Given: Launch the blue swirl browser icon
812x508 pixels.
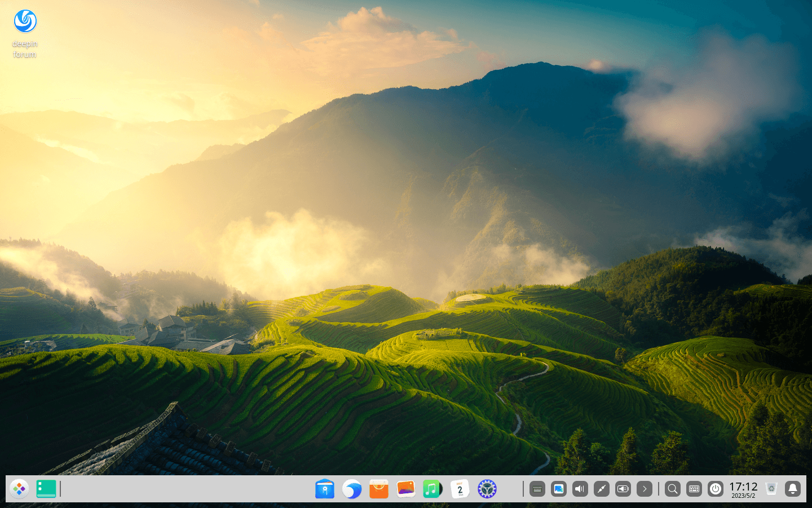Looking at the screenshot, I should (x=352, y=489).
